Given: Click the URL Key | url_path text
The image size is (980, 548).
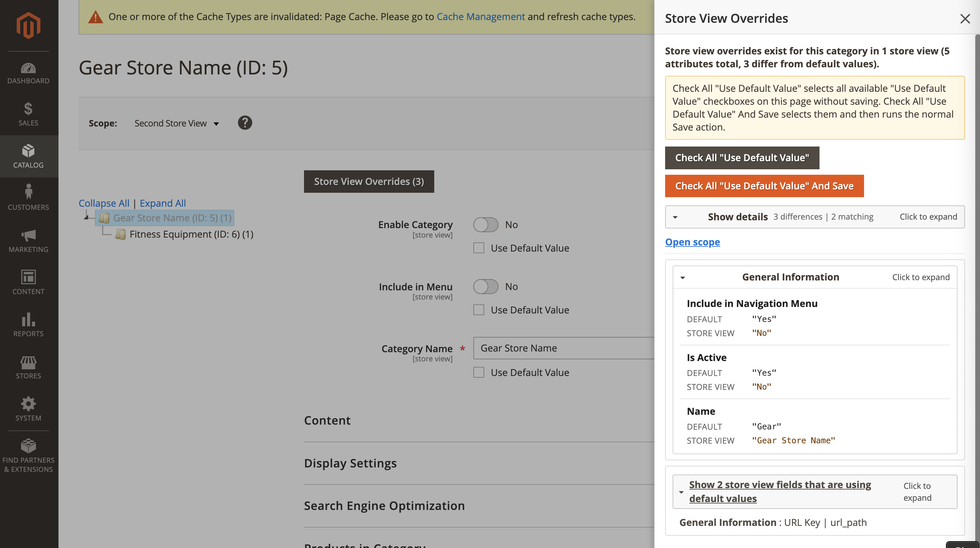Looking at the screenshot, I should tap(825, 523).
